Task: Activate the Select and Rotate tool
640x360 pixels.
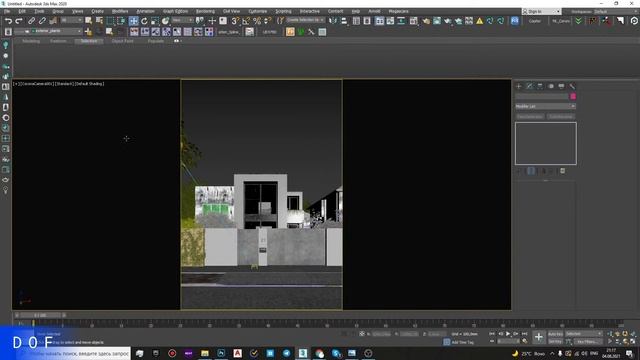Action: tap(144, 21)
